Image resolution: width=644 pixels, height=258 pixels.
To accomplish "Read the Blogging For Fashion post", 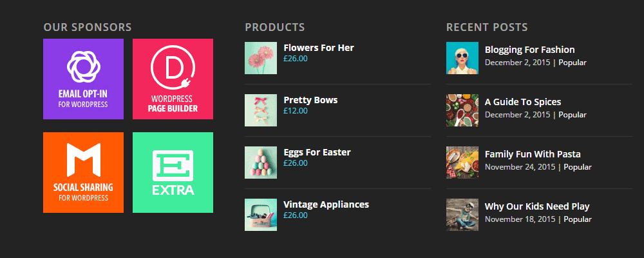I will pos(529,50).
